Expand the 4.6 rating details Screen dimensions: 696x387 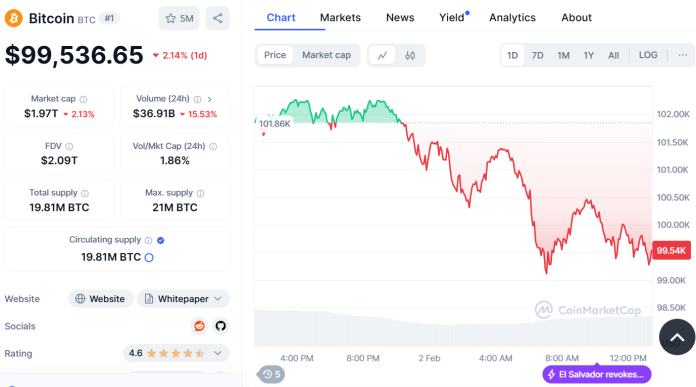click(176, 353)
